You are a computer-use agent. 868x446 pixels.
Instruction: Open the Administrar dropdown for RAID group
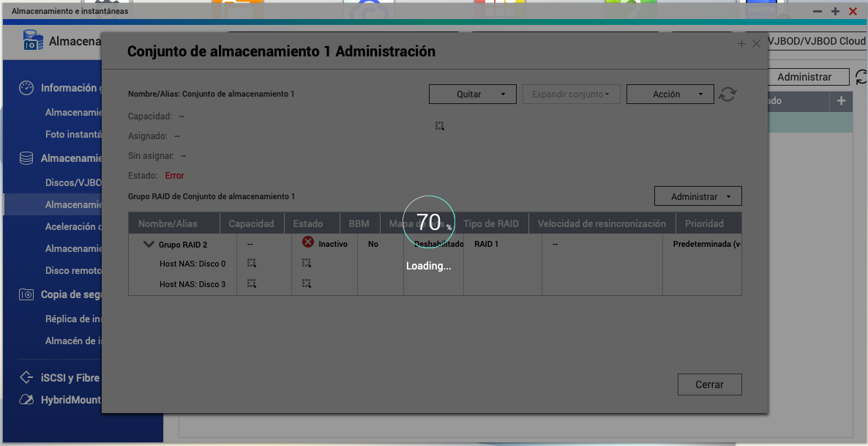coord(697,196)
